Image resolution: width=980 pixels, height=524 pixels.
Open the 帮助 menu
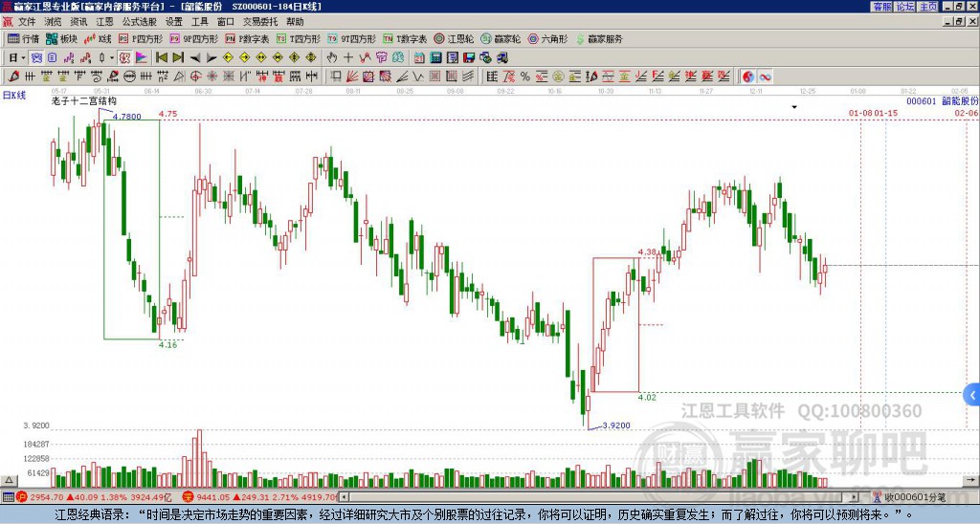click(x=295, y=22)
